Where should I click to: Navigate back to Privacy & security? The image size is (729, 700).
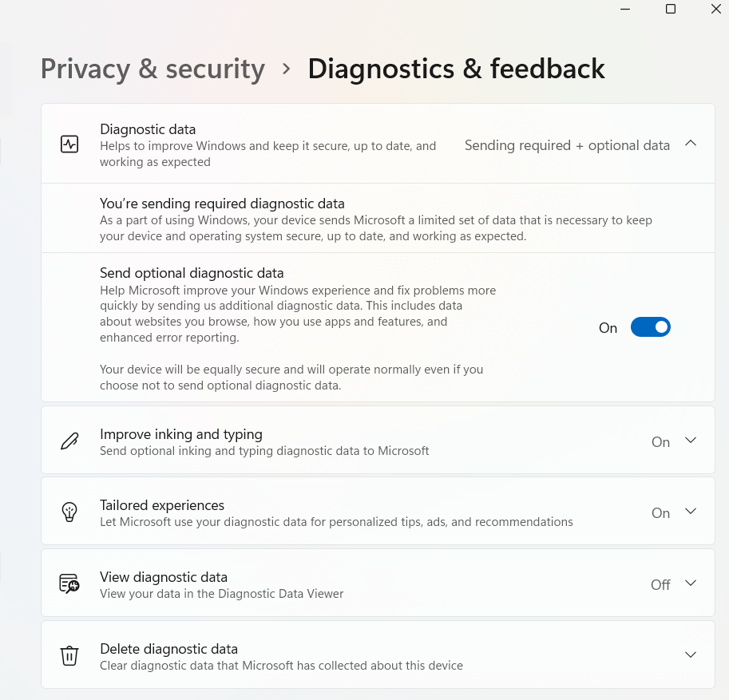coord(152,69)
